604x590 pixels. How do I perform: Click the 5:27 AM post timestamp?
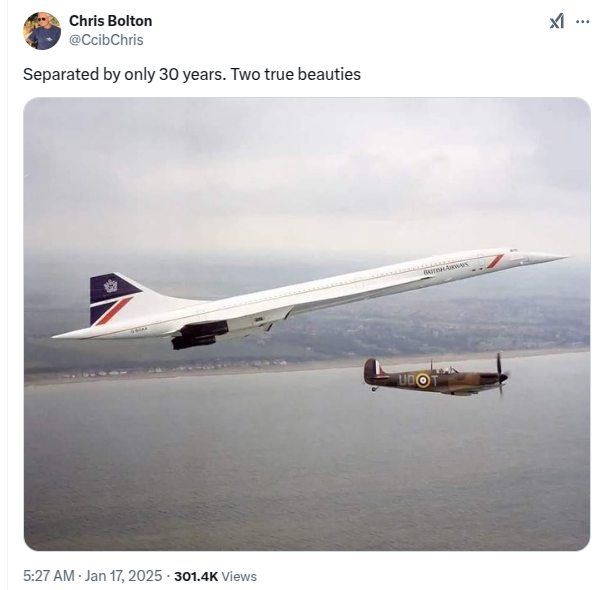click(x=49, y=576)
